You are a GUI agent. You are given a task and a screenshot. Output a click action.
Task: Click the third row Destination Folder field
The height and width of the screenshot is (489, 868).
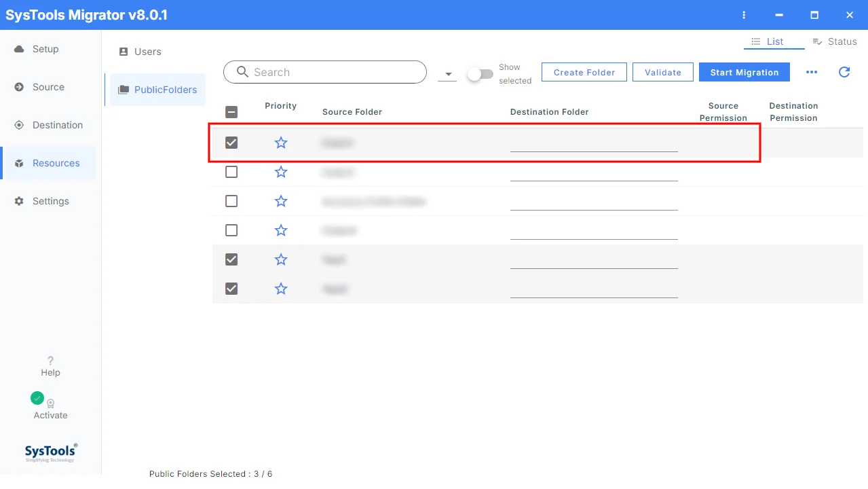click(x=594, y=201)
